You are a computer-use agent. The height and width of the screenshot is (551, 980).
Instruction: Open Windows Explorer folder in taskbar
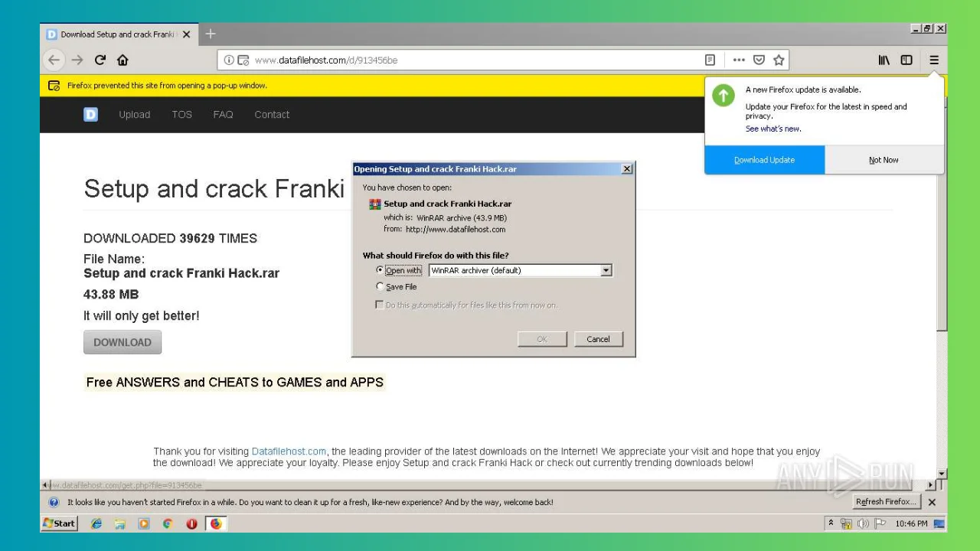(x=120, y=523)
